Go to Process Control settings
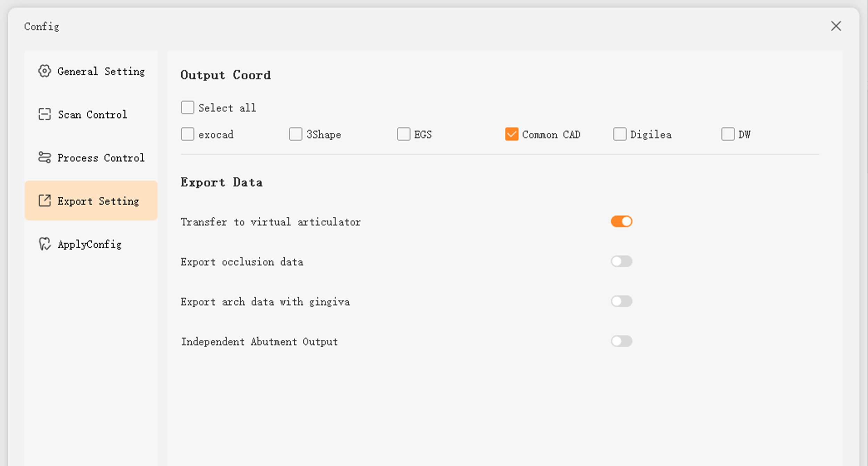The image size is (868, 466). (101, 158)
